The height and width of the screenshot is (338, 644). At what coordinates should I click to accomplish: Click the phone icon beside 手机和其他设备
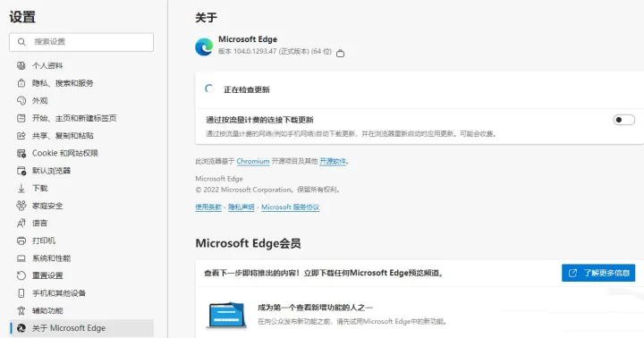point(21,293)
